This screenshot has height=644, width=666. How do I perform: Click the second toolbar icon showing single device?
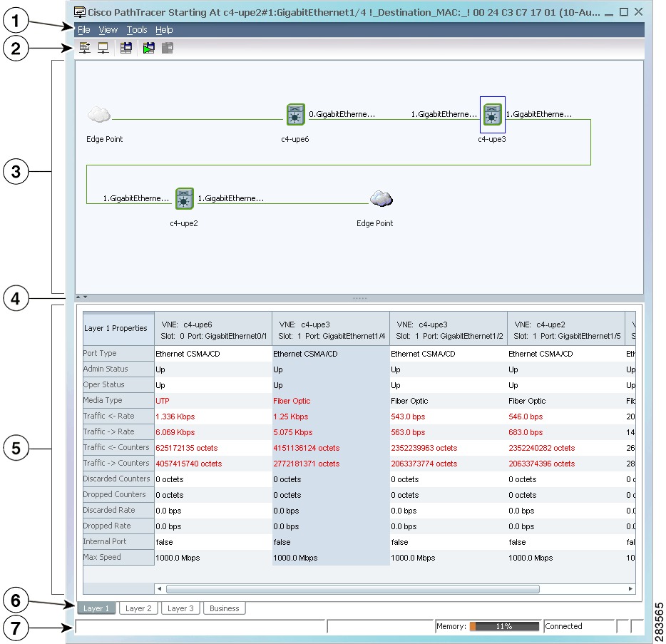(x=103, y=48)
